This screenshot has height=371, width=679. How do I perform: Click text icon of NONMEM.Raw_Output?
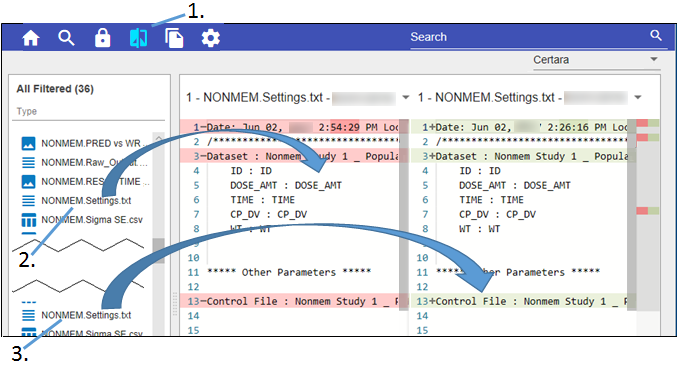pyautogui.click(x=29, y=162)
